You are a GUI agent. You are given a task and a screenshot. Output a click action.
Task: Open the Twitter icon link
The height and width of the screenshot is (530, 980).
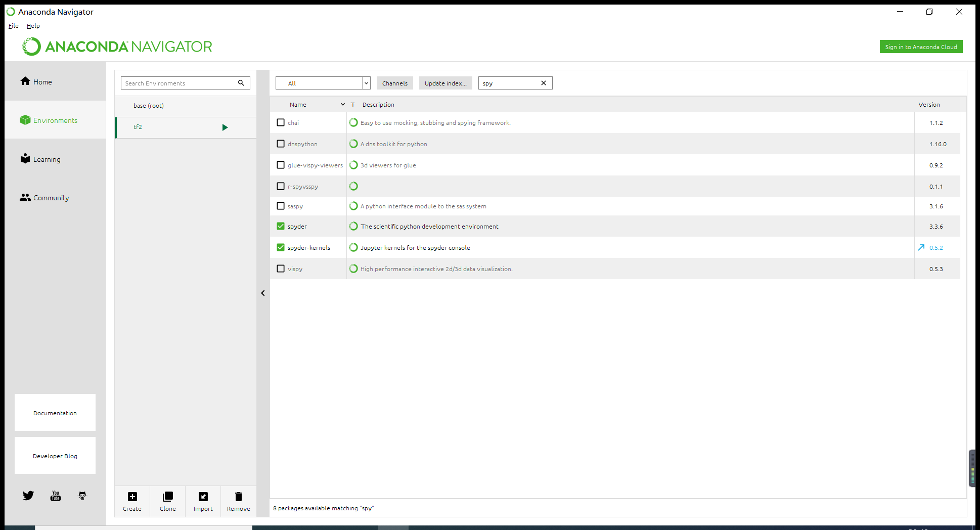[x=28, y=496]
